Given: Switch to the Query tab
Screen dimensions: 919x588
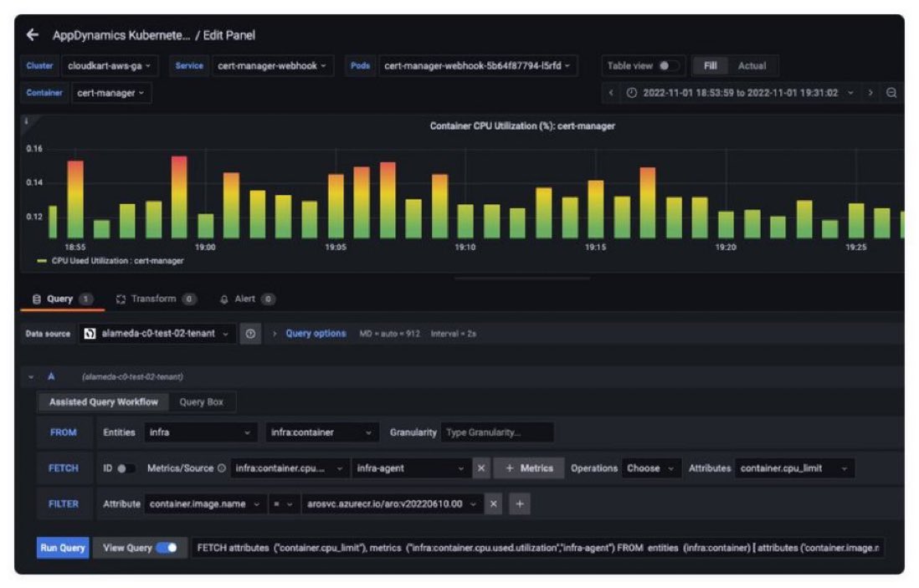Looking at the screenshot, I should pos(62,299).
